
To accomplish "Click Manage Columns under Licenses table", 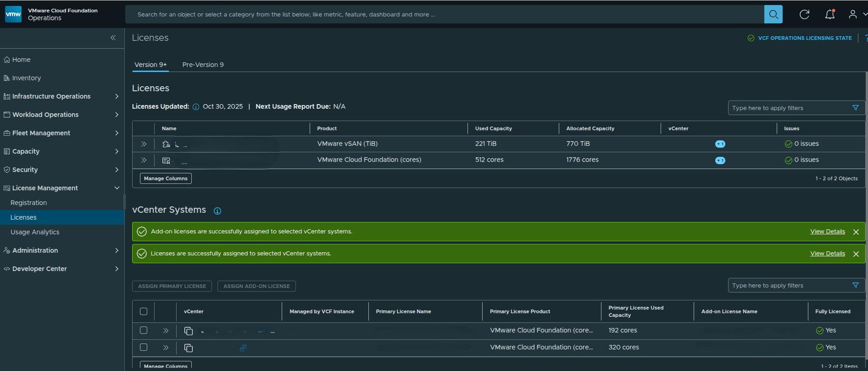I will click(x=166, y=178).
